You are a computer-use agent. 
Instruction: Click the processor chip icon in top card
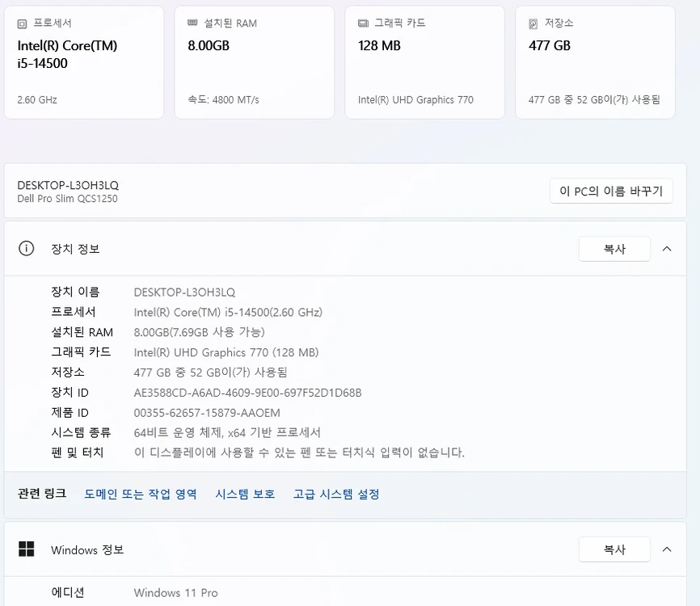pos(22,23)
